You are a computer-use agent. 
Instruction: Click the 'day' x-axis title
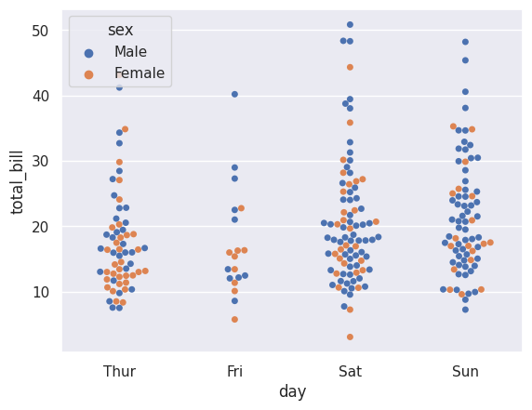292,392
